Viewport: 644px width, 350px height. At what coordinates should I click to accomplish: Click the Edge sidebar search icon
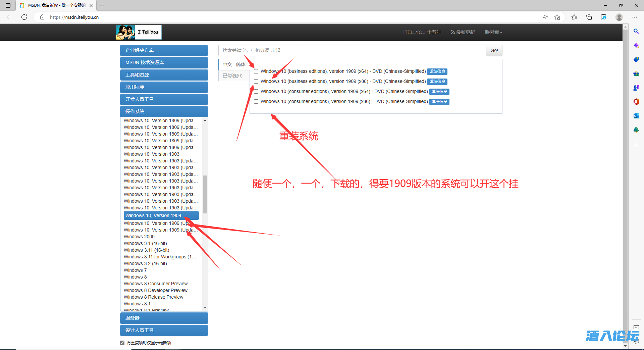pos(636,31)
